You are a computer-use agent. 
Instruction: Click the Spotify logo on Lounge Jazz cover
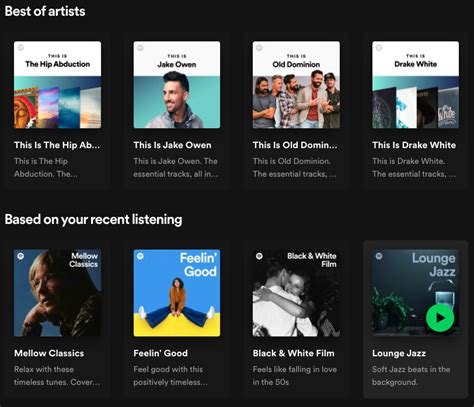click(x=379, y=256)
